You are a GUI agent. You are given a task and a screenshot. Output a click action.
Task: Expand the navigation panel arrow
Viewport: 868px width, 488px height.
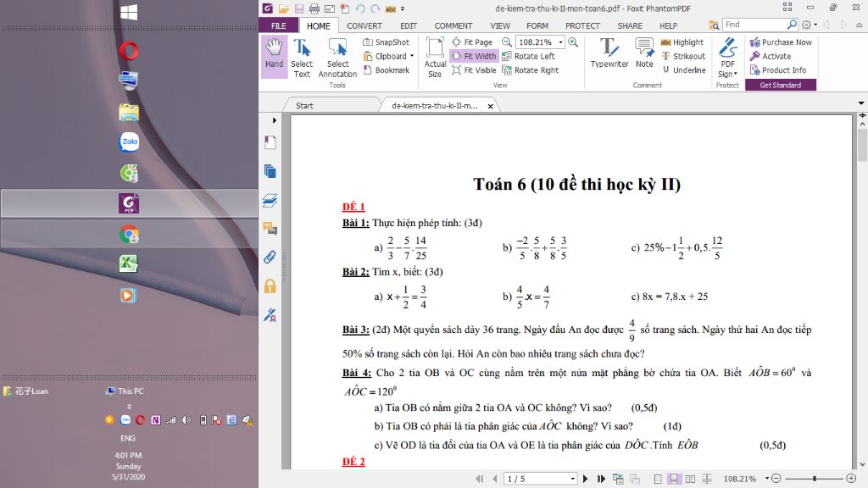274,120
